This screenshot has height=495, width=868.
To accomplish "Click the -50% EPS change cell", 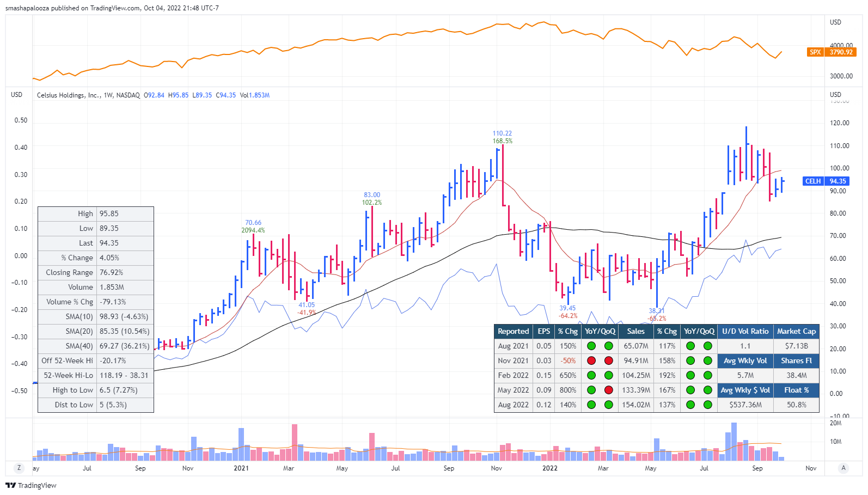I will (x=568, y=360).
